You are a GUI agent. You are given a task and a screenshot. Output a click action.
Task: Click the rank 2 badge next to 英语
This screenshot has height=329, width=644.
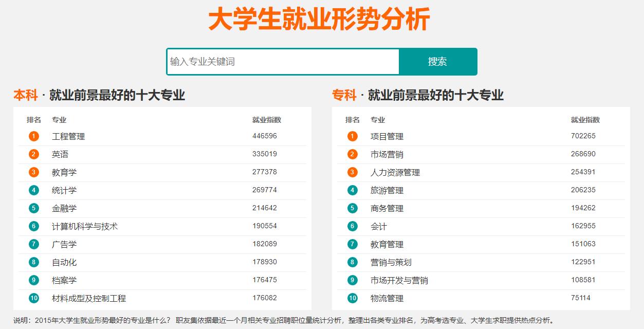pyautogui.click(x=33, y=154)
